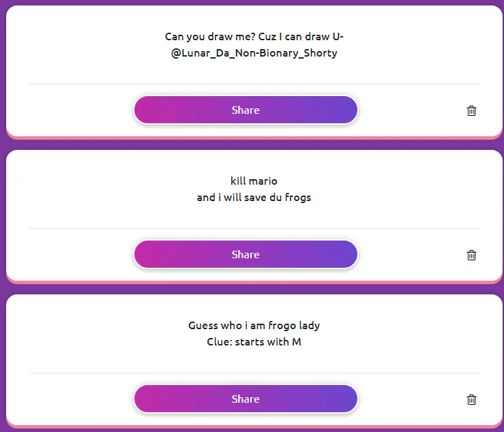Click the purple gap between second and third cards

point(254,289)
